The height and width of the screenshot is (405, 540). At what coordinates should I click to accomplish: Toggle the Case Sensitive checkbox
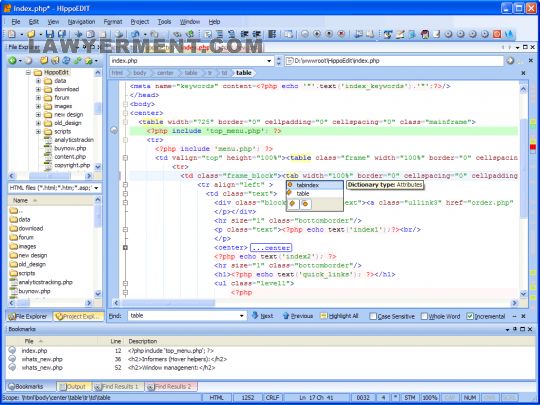point(373,316)
